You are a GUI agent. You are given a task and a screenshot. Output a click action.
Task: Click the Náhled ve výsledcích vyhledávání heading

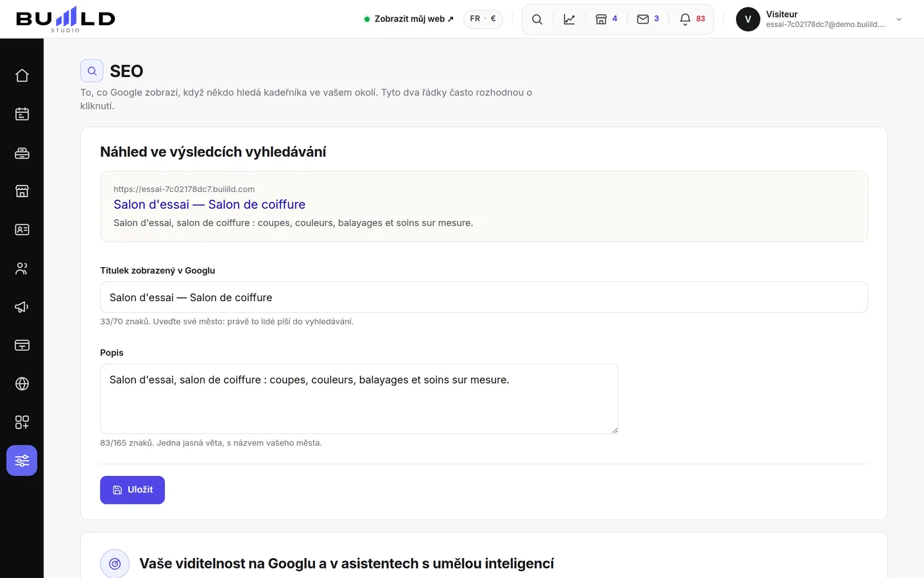(213, 152)
